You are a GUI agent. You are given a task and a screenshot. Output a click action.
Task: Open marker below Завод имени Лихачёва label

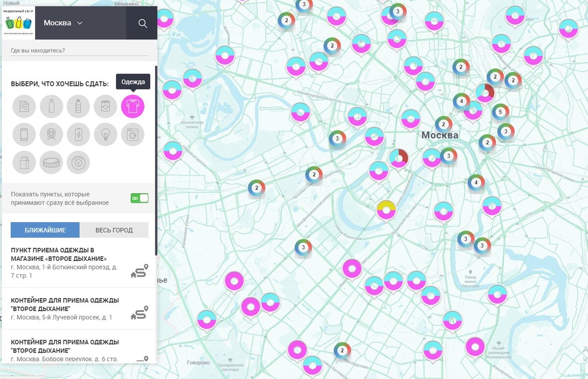tap(497, 295)
